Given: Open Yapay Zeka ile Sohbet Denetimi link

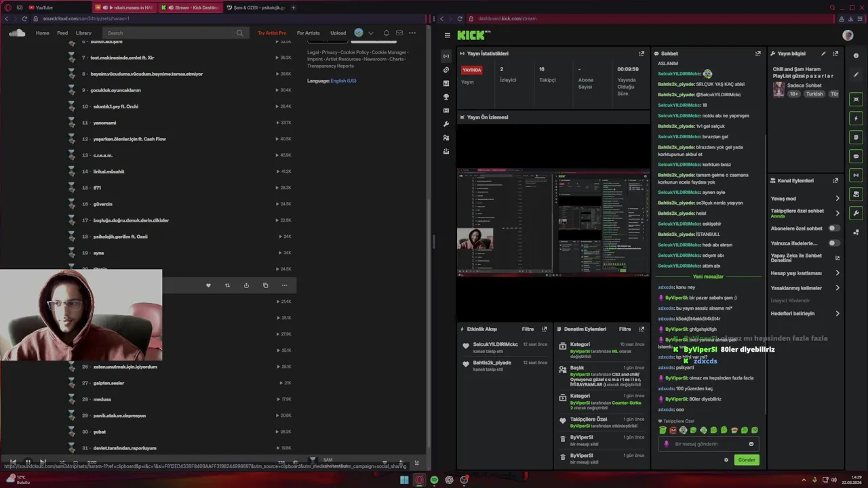Looking at the screenshot, I should (805, 258).
